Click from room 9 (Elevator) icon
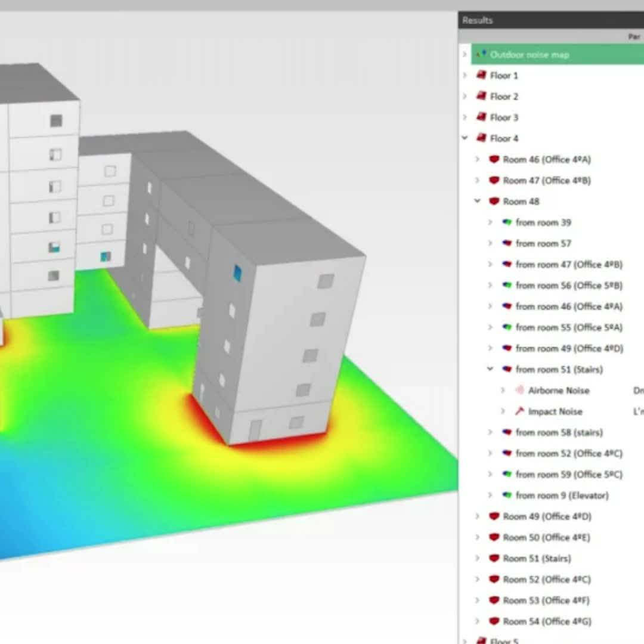Screen dimensions: 644x644 click(x=507, y=494)
